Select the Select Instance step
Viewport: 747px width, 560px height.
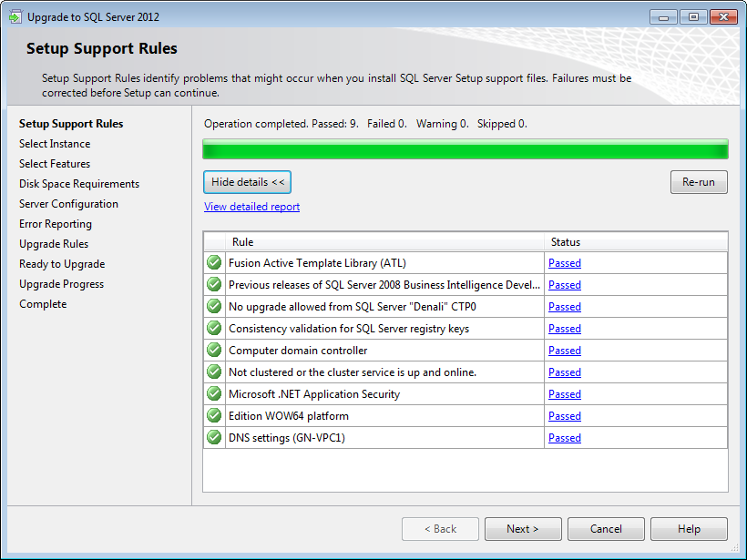[55, 144]
